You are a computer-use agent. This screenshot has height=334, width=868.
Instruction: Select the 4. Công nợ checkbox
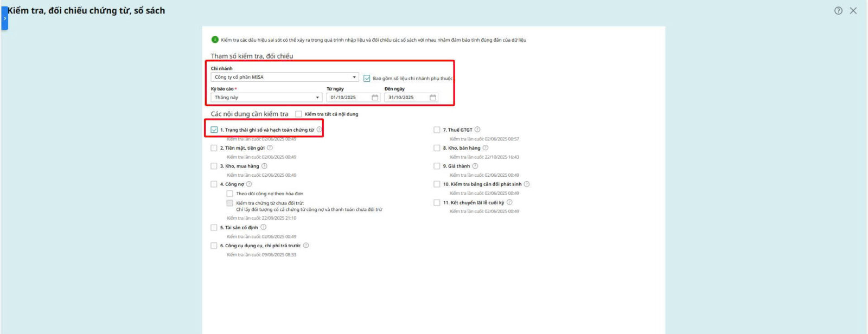coord(214,184)
